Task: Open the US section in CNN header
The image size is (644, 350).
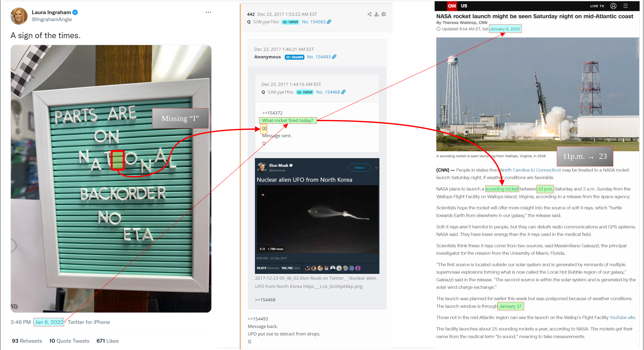Action: coord(464,6)
